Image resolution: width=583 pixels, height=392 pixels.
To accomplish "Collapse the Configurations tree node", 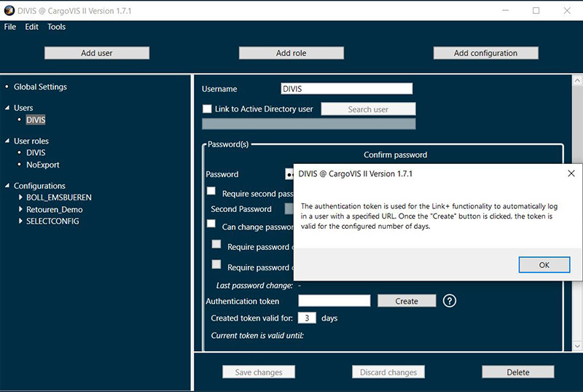I will 7,186.
